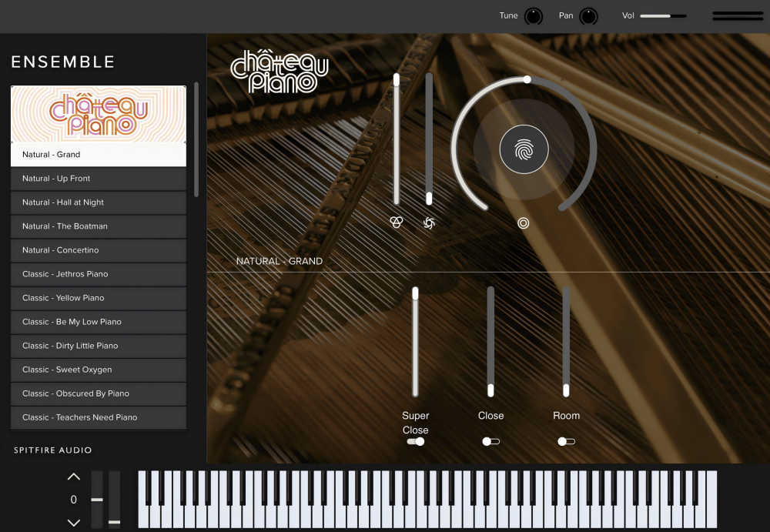Select Natural - Concertino preset
770x532 pixels.
point(99,250)
